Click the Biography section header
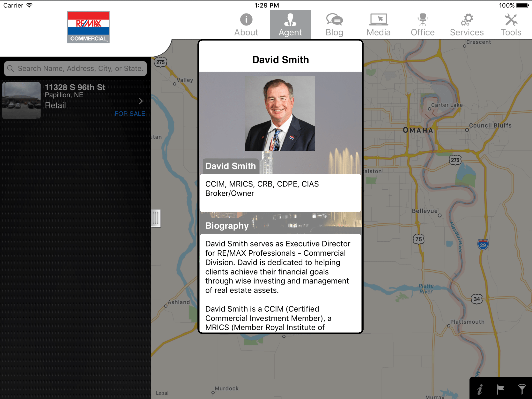 click(x=227, y=226)
